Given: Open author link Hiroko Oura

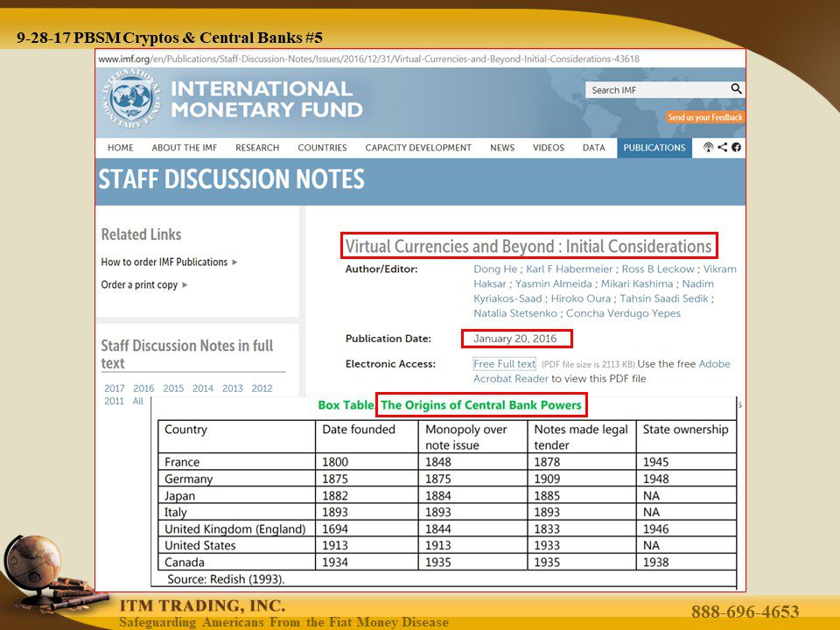Looking at the screenshot, I should [x=581, y=298].
